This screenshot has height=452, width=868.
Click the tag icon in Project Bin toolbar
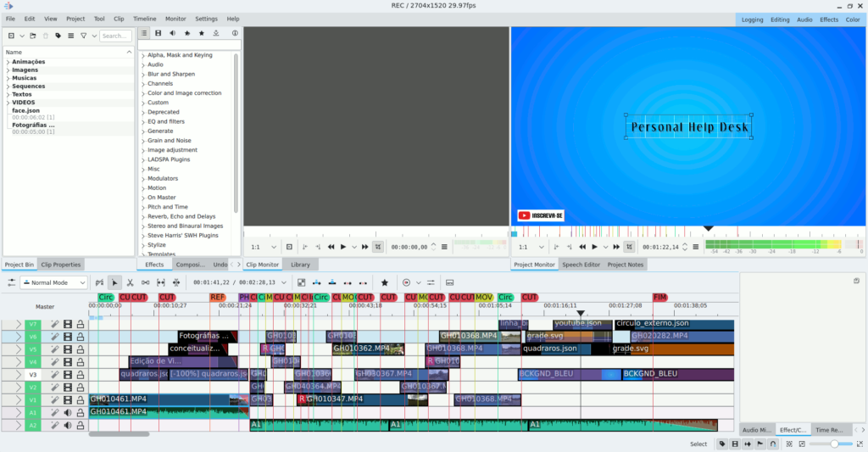point(58,36)
